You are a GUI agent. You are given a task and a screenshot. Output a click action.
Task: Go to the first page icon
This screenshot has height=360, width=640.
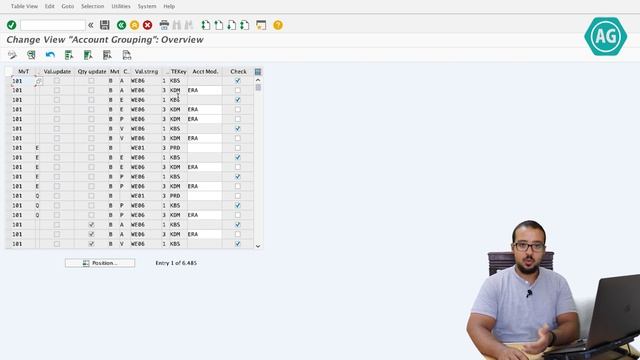click(x=206, y=25)
